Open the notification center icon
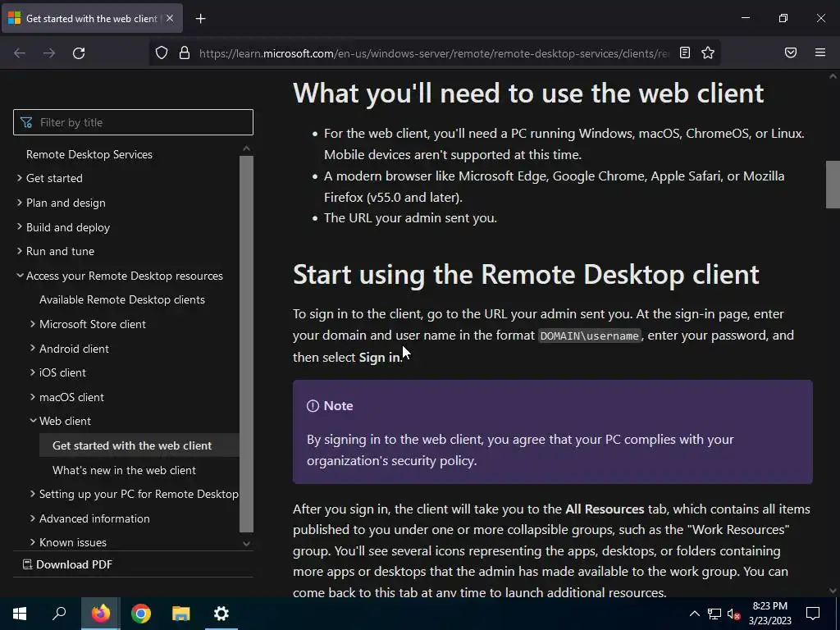 (x=813, y=614)
